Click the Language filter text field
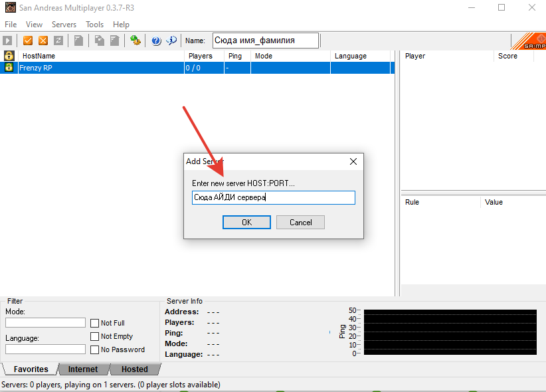This screenshot has width=546, height=392. (45, 349)
